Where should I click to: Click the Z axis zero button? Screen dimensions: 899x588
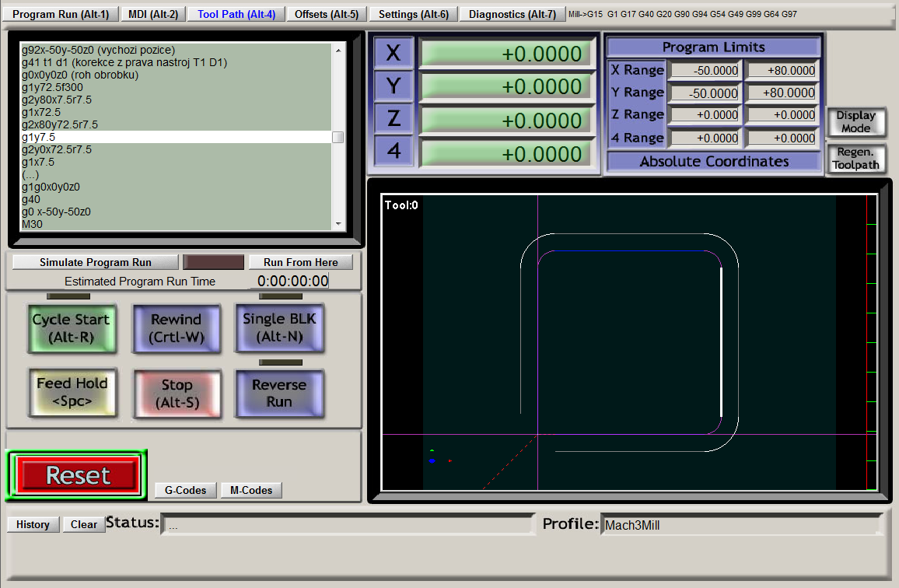[394, 119]
